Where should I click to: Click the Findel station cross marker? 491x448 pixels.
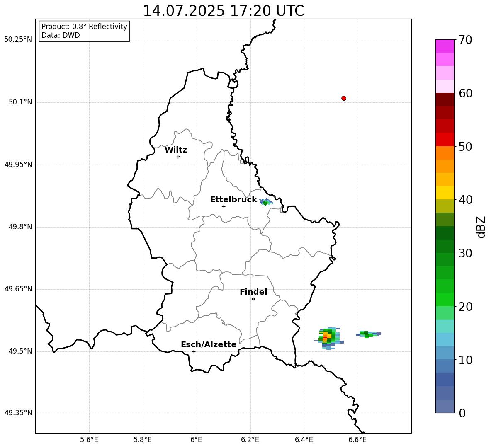(253, 299)
